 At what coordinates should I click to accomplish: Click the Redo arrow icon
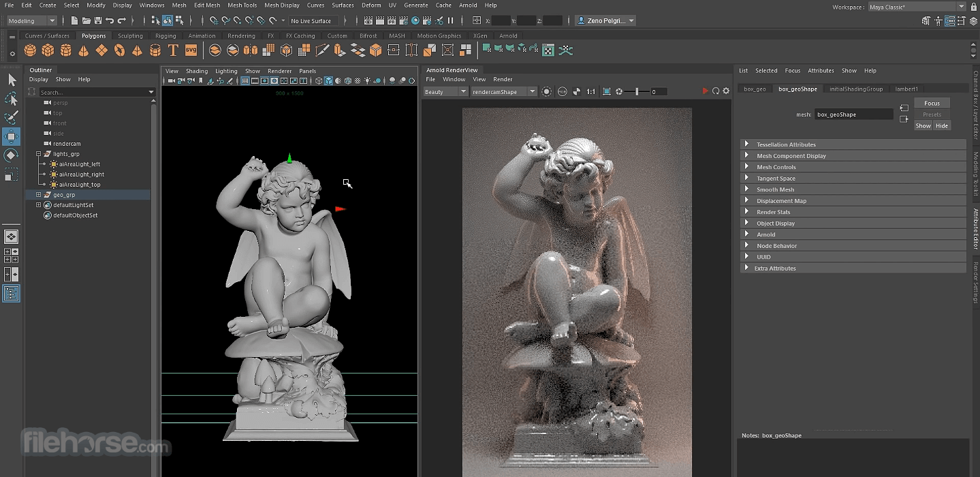click(x=122, y=20)
